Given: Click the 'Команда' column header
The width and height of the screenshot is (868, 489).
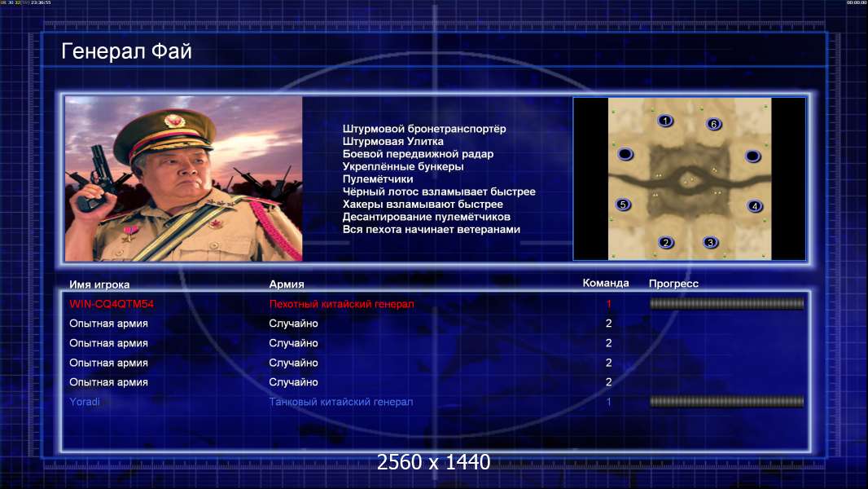Looking at the screenshot, I should coord(606,283).
